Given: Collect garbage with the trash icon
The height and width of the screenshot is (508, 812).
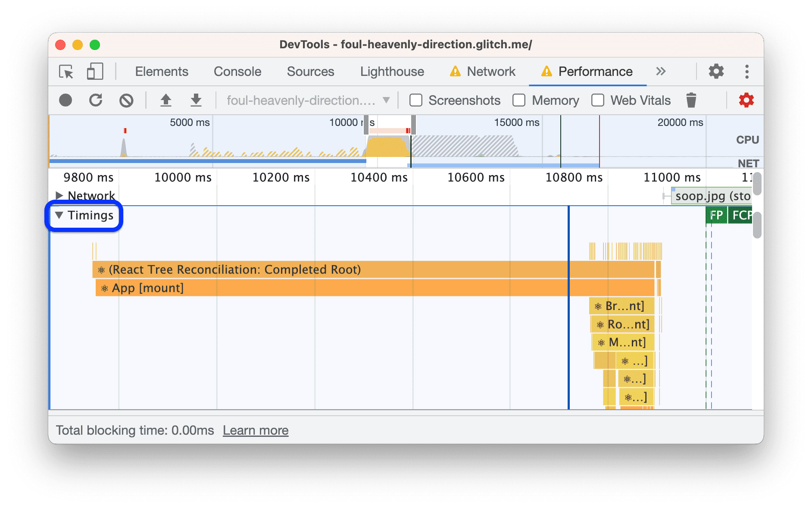Looking at the screenshot, I should click(x=691, y=100).
